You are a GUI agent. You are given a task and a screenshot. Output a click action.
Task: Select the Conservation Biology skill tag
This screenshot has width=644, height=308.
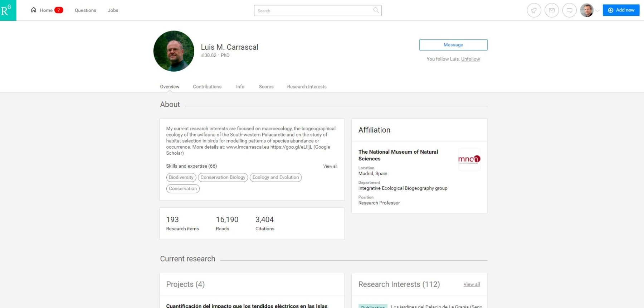click(x=223, y=178)
